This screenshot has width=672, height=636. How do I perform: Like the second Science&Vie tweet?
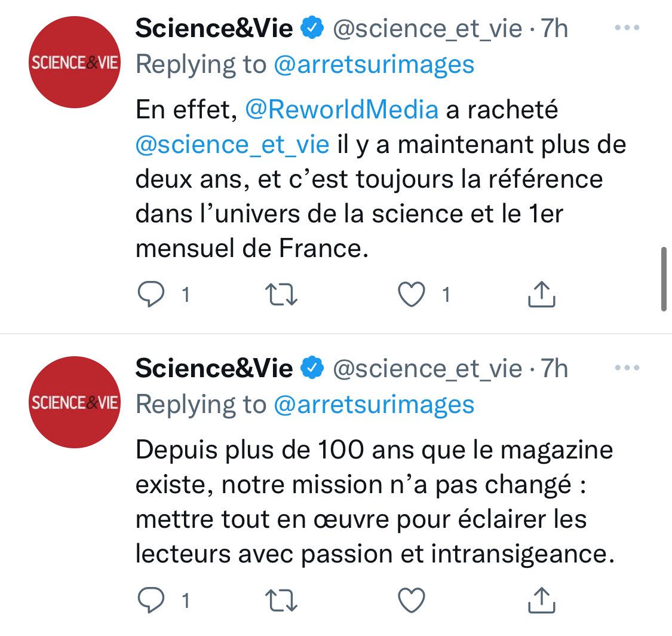coord(412,600)
